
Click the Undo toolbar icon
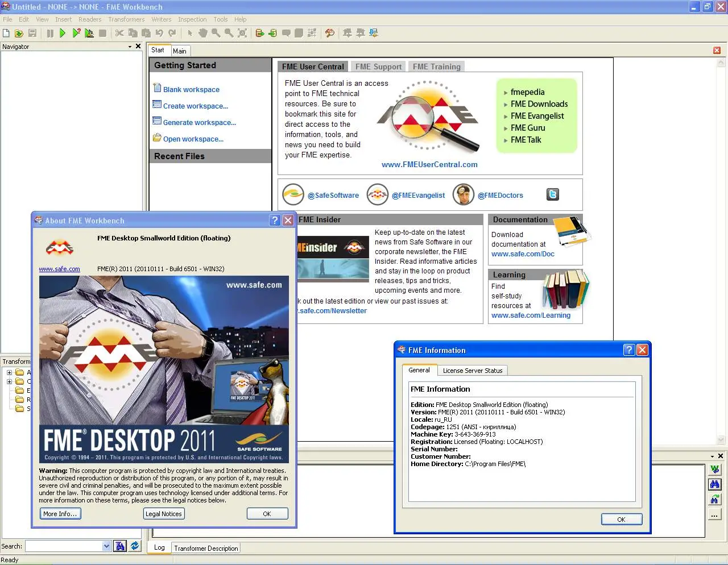click(159, 33)
